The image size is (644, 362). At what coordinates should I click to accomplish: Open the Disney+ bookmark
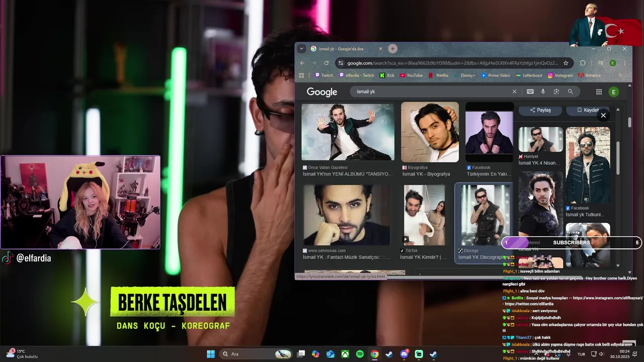(464, 75)
